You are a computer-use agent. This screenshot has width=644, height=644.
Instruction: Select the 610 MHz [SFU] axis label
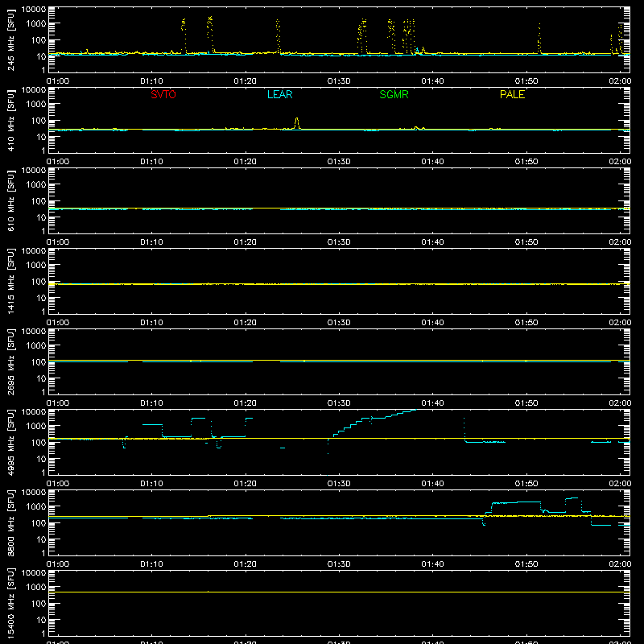[x=10, y=200]
